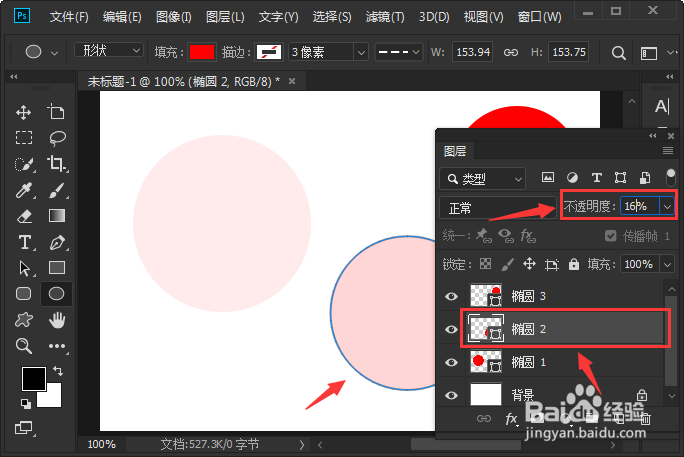Filter layers by pixel layers icon
This screenshot has width=684, height=457.
(548, 177)
